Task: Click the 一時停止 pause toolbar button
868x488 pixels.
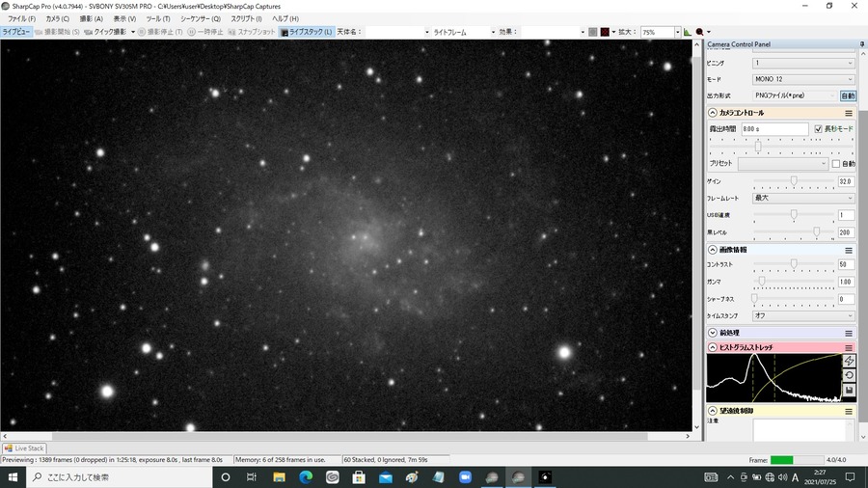Action: pos(205,32)
